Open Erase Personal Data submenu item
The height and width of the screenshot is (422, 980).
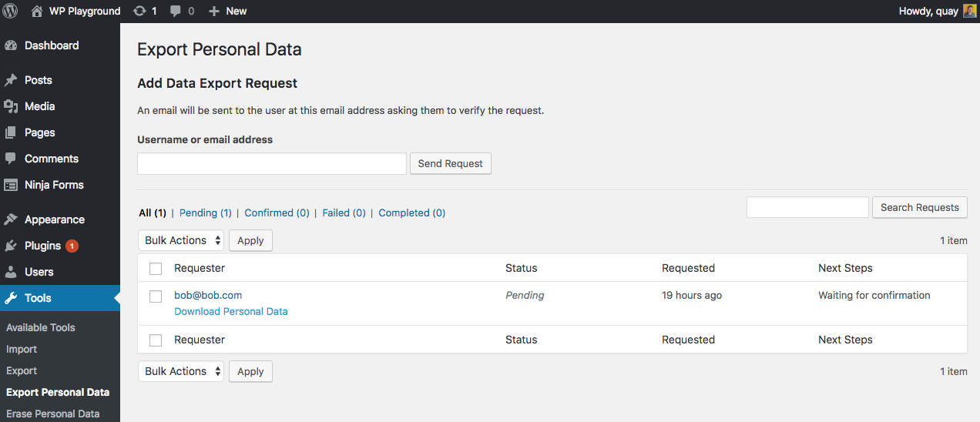click(52, 414)
